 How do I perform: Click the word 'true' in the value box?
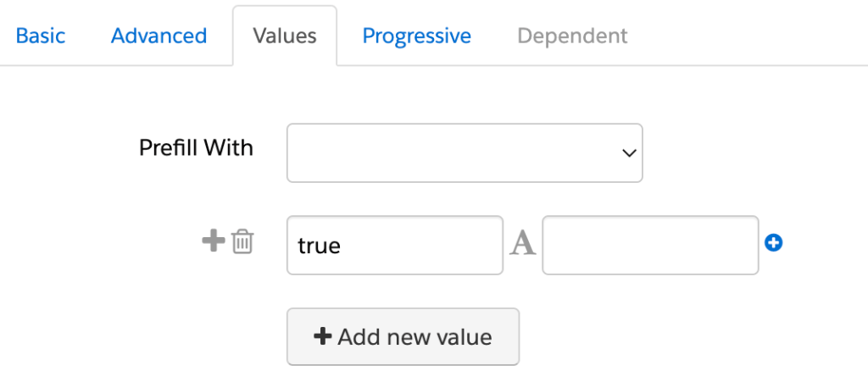(x=319, y=246)
